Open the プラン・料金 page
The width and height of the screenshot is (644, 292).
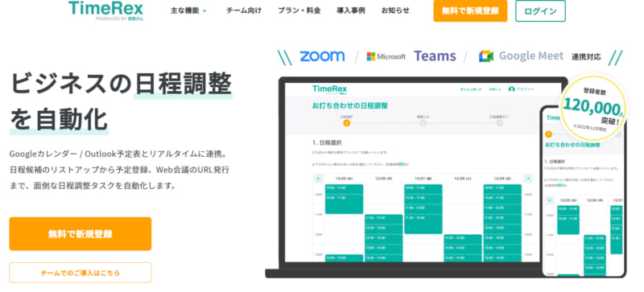(x=299, y=10)
